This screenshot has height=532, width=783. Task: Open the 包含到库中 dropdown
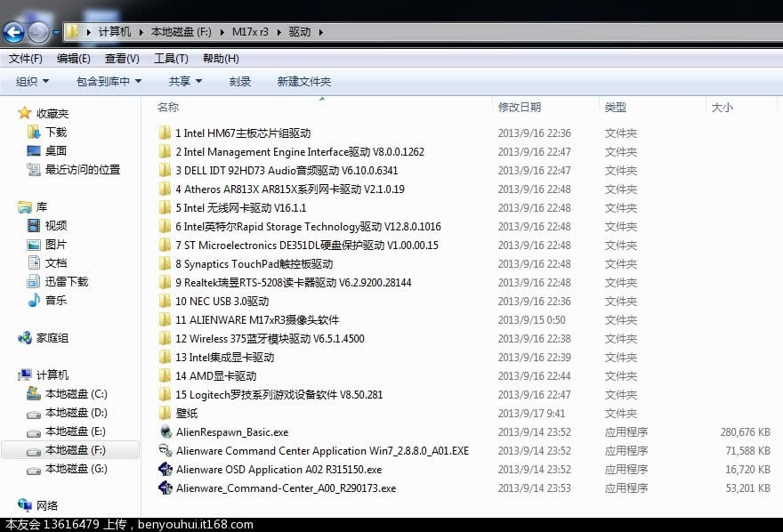(x=109, y=81)
